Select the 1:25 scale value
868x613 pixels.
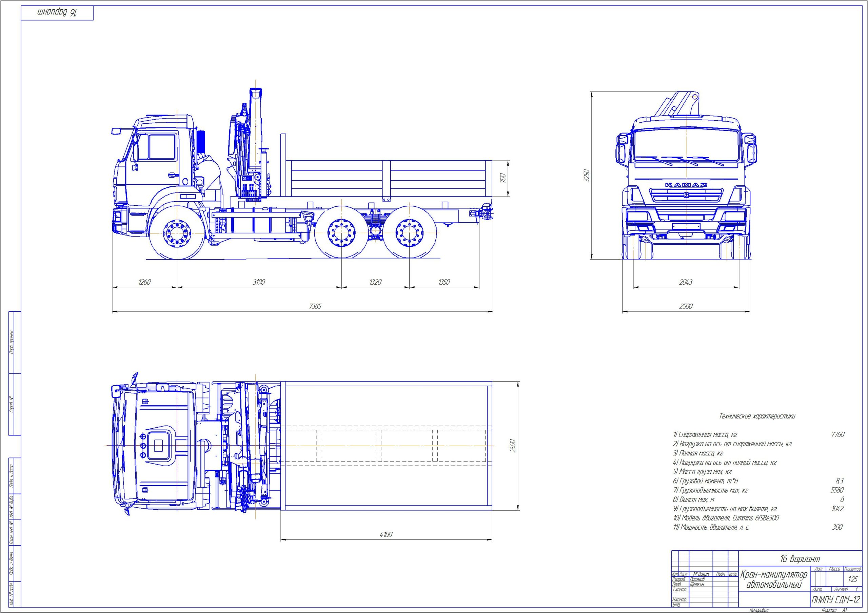(x=853, y=579)
